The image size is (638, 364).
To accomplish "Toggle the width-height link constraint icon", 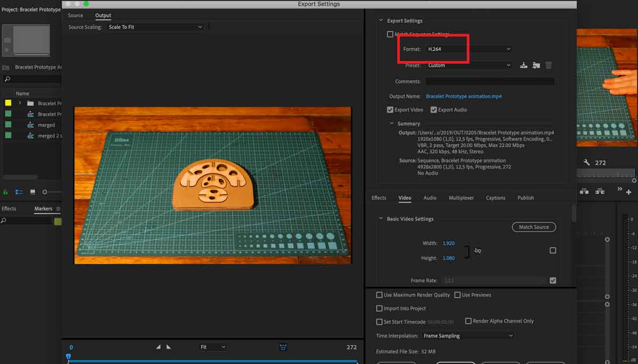I will 477,250.
